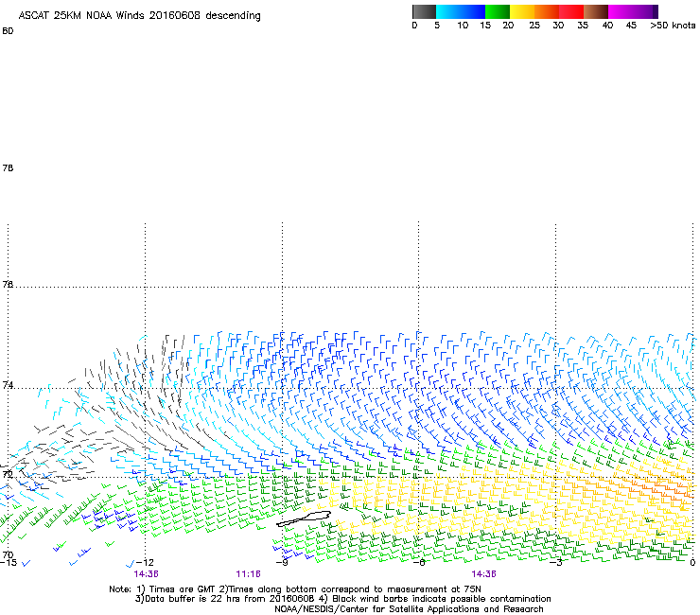Click the green 15-20 knots legend segment
The width and height of the screenshot is (700, 615).
coord(498,11)
